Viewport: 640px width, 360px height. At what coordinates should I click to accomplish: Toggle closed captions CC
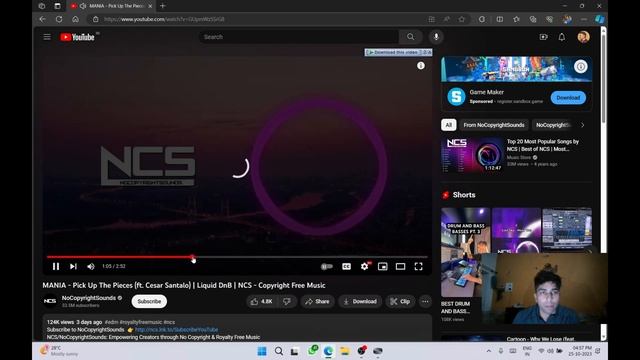click(x=346, y=267)
